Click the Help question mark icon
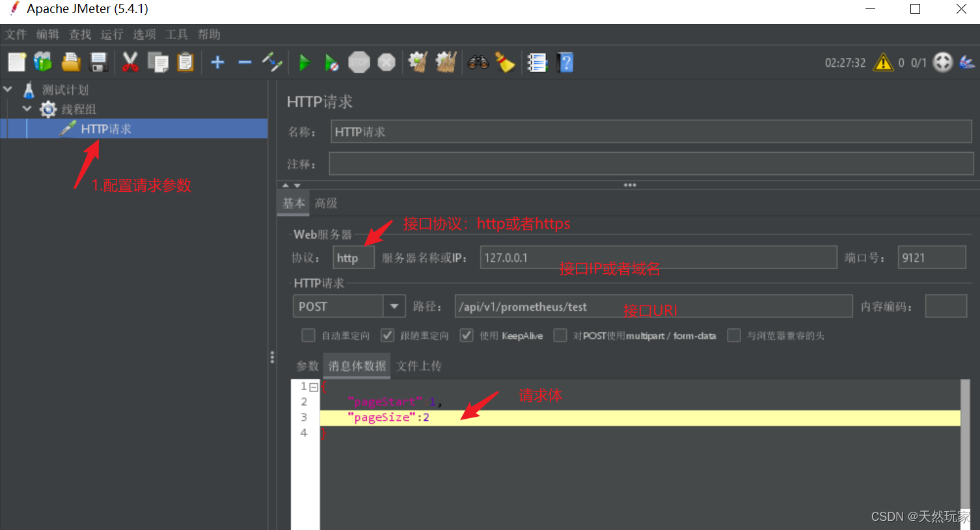Image resolution: width=980 pixels, height=530 pixels. [565, 62]
